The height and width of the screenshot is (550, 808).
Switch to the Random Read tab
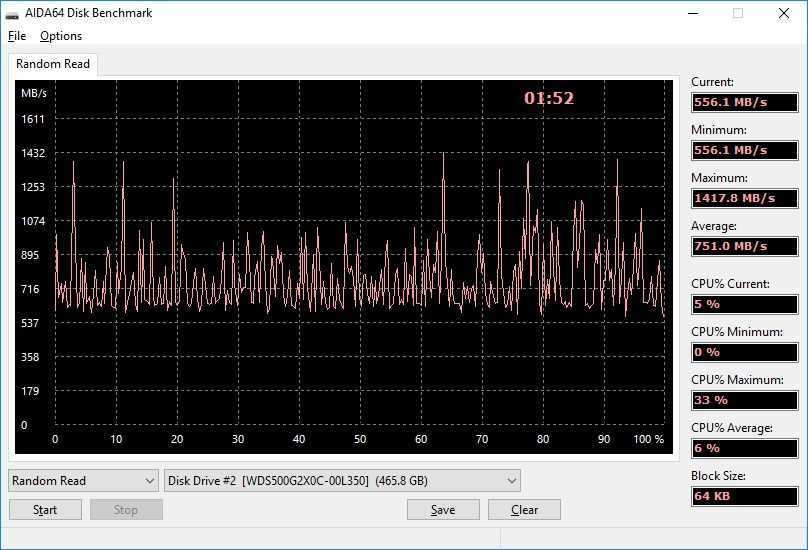click(x=53, y=64)
